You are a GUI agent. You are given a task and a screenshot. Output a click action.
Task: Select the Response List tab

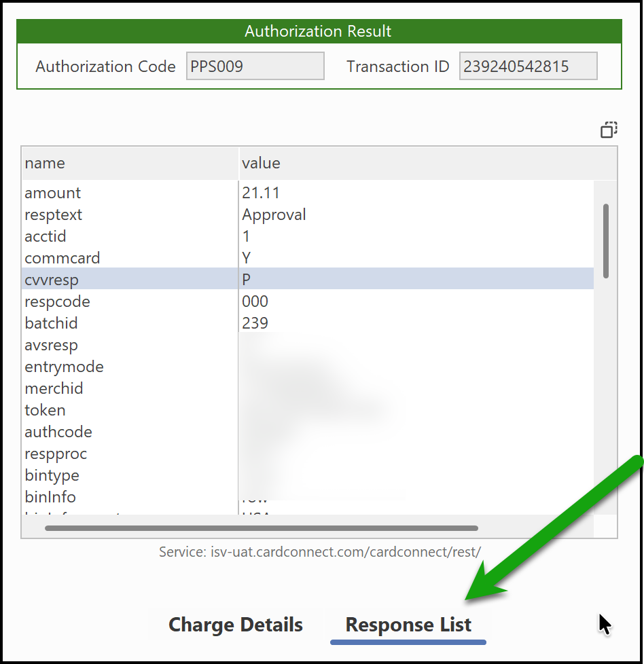tap(408, 625)
